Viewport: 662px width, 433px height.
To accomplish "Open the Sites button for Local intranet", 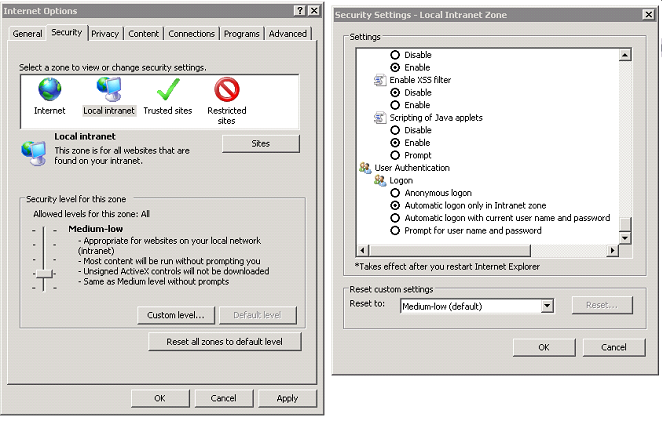I will 261,144.
